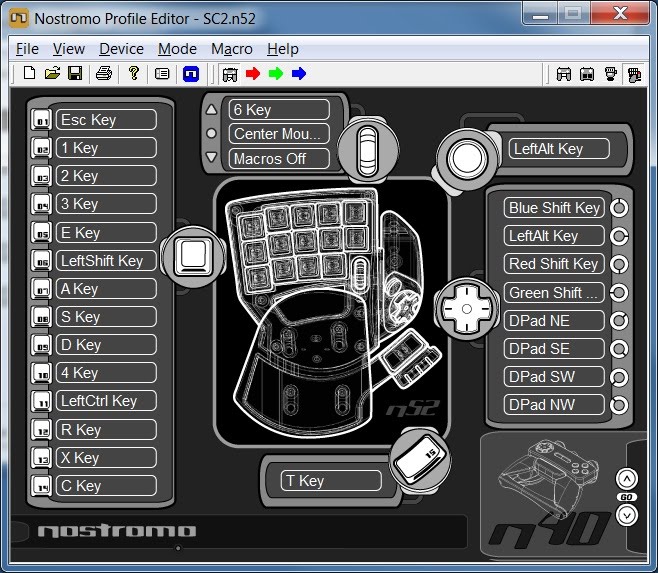Click the 4 Key assignment
This screenshot has width=658, height=573.
click(106, 373)
